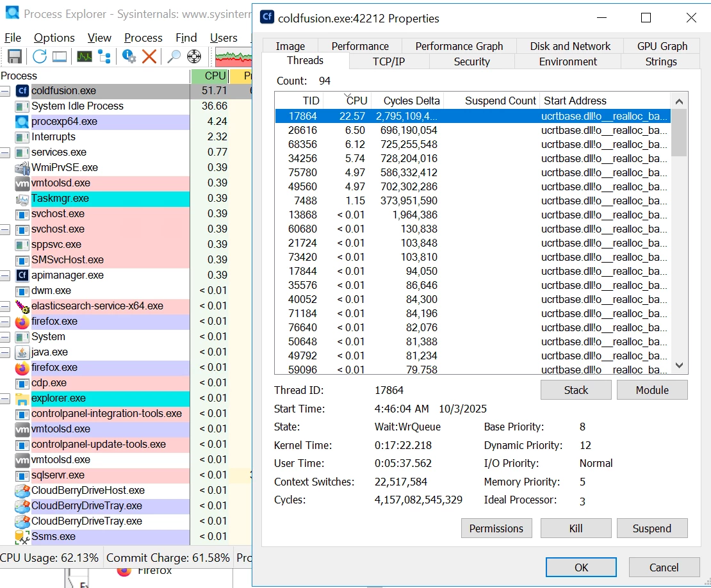Sort threads by the TID column header
711x588 pixels.
point(300,101)
